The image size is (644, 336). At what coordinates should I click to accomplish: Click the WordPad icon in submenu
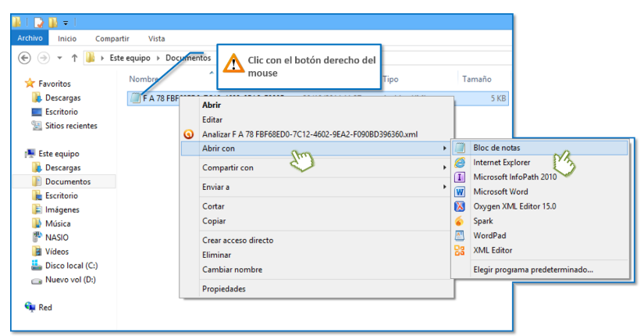click(460, 236)
